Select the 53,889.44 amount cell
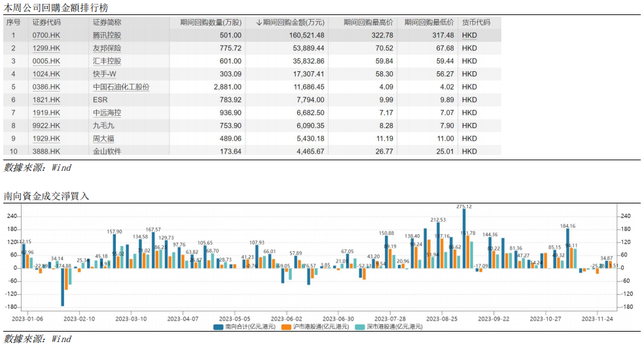 308,48
